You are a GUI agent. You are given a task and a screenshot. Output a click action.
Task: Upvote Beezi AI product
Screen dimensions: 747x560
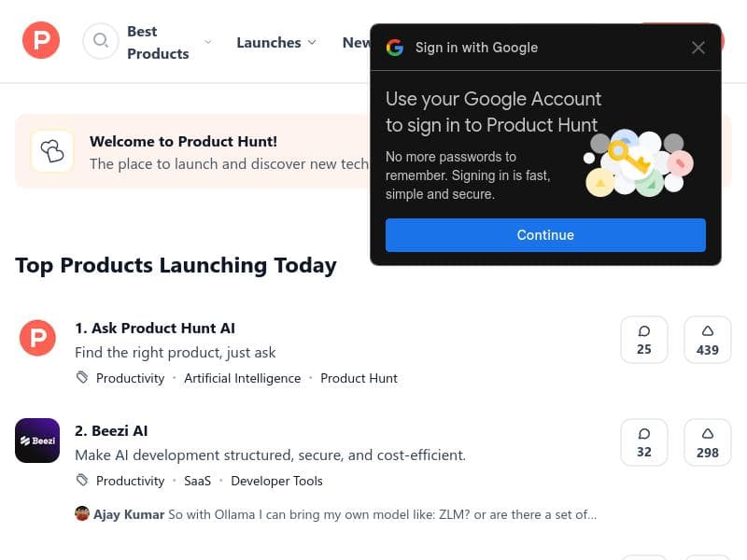click(x=708, y=442)
